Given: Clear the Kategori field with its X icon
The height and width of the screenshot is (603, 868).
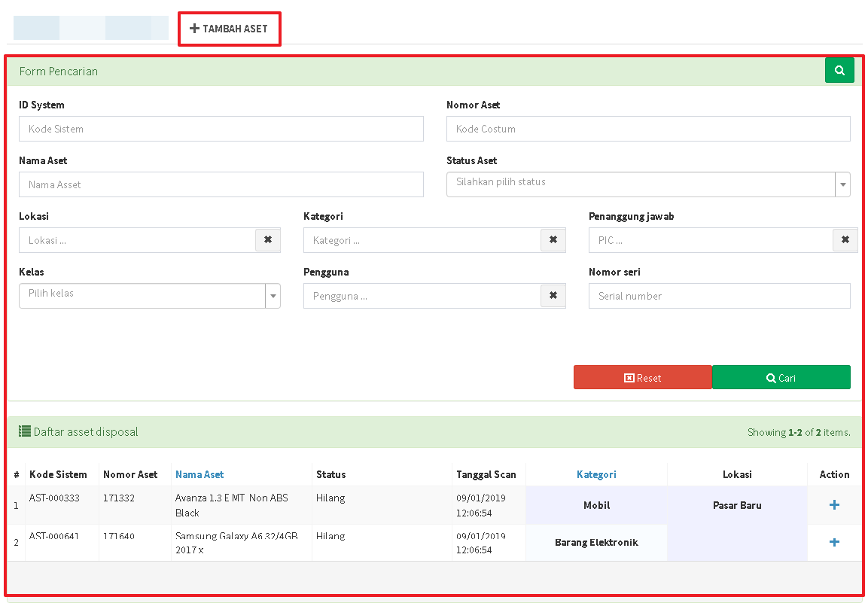Looking at the screenshot, I should coord(553,240).
